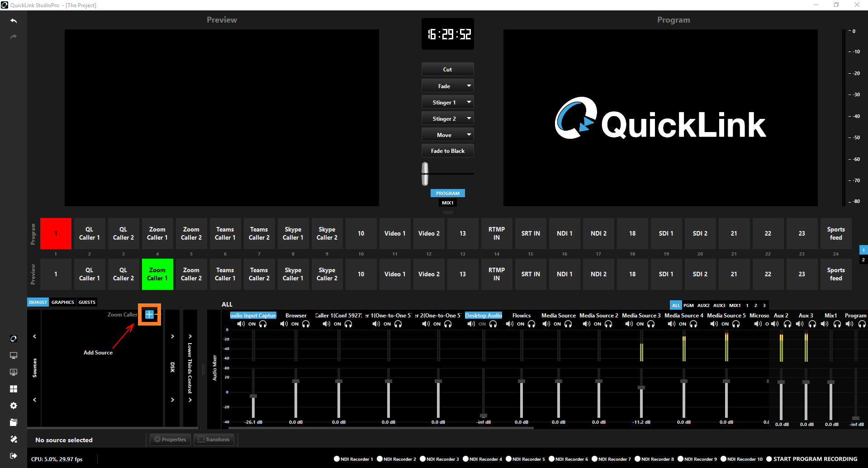Expand the Fade transition dropdown arrow
This screenshot has height=468, width=868.
(469, 86)
